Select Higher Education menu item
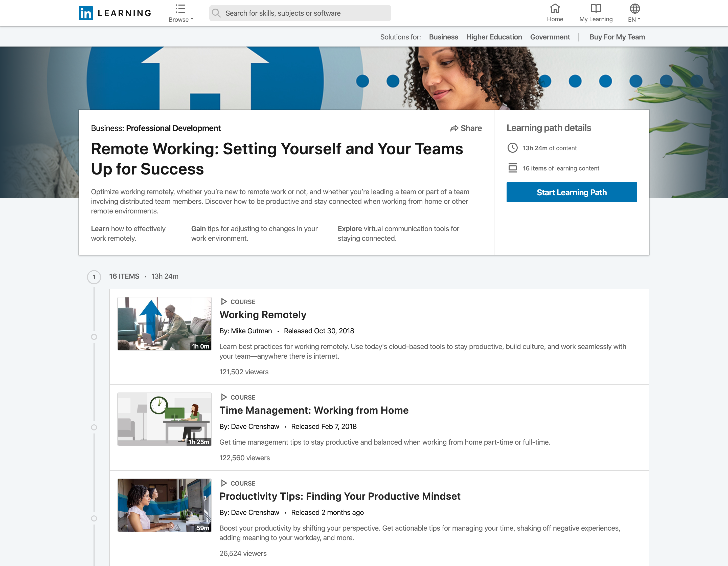The height and width of the screenshot is (566, 728). [494, 37]
